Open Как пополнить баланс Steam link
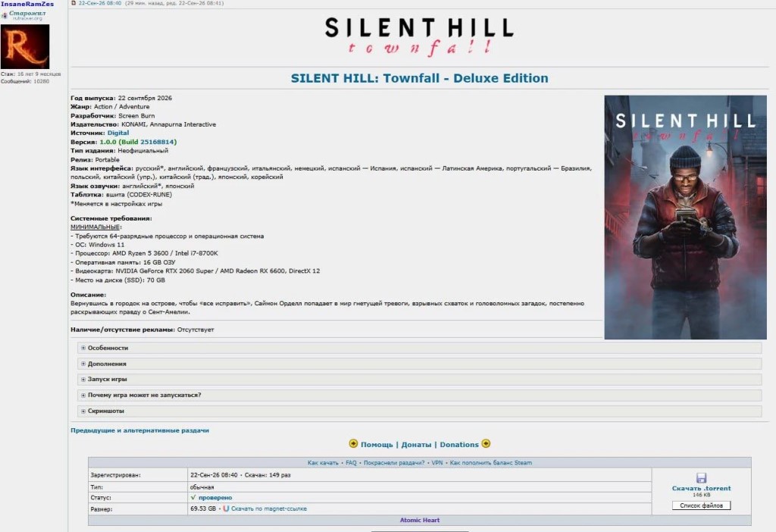The height and width of the screenshot is (532, 776). tap(491, 463)
